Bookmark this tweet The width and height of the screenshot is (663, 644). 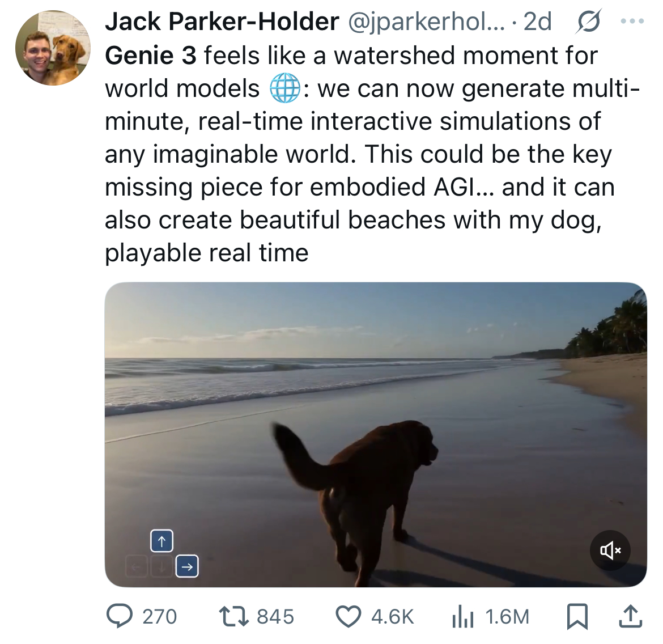577,616
